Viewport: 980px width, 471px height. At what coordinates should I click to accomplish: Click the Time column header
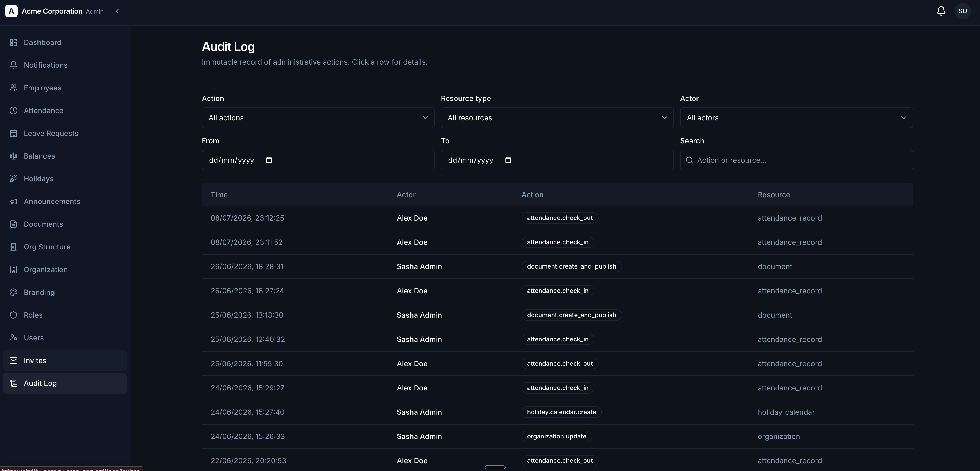point(219,195)
